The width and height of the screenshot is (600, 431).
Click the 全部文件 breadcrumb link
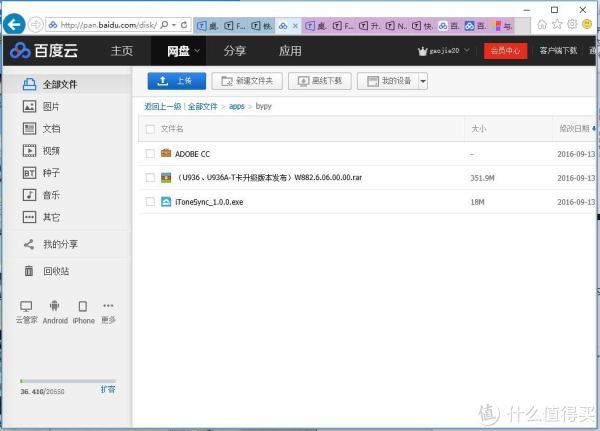202,106
